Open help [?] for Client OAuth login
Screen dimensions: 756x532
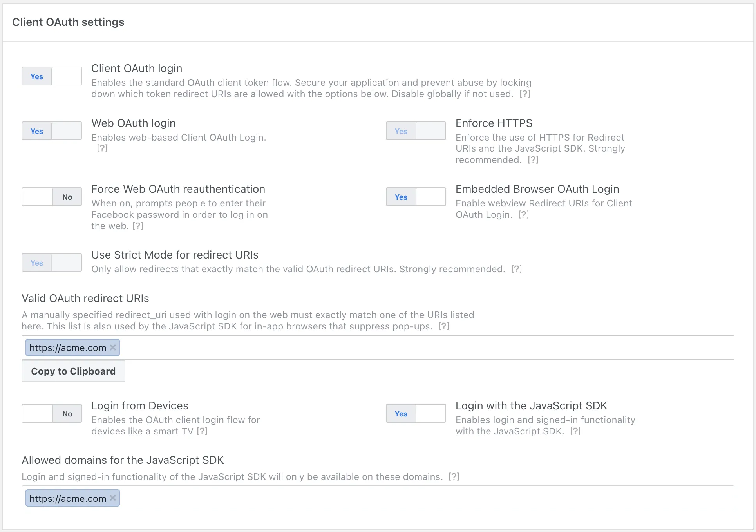524,94
